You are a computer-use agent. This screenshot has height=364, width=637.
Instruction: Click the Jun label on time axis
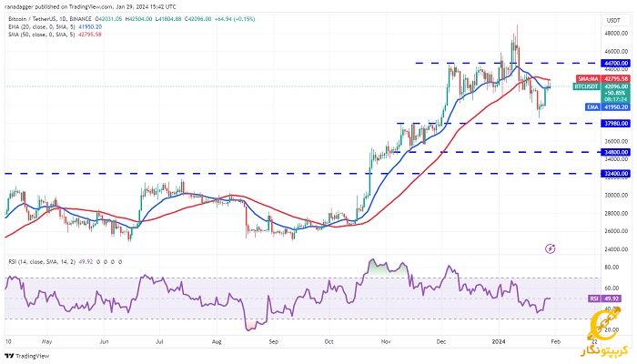[x=105, y=341]
